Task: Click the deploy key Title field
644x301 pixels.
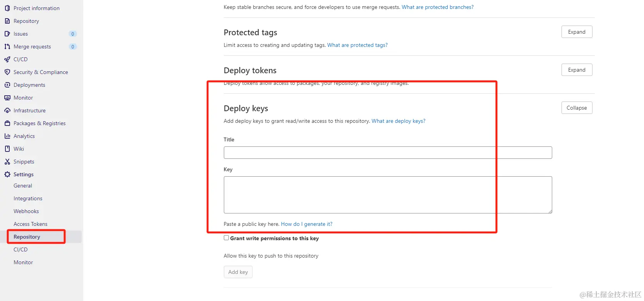Action: (387, 153)
